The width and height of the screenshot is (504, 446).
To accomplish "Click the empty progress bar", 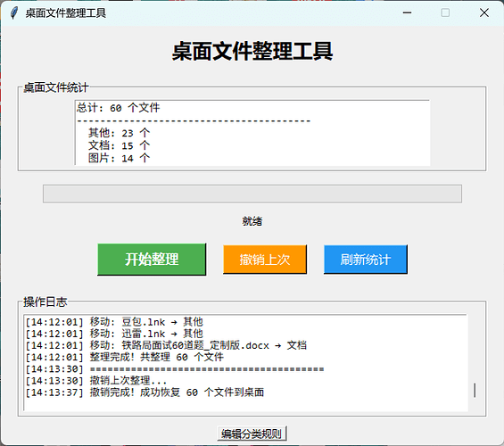I will [252, 194].
